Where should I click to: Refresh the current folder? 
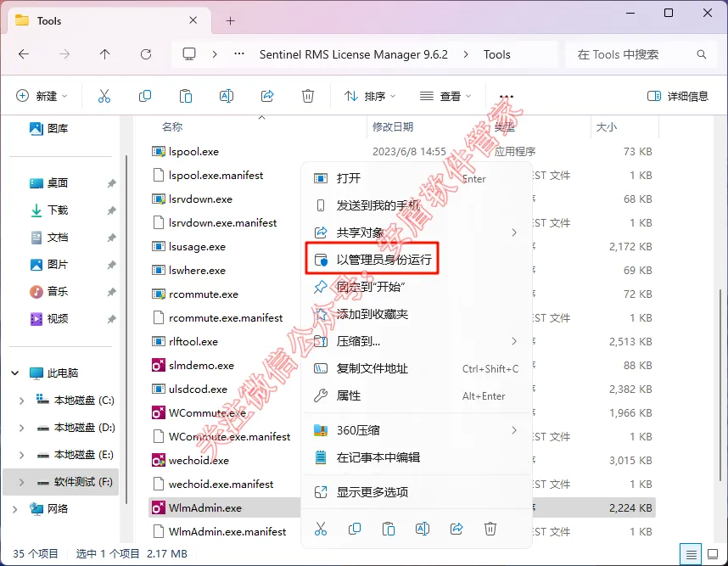[x=146, y=54]
